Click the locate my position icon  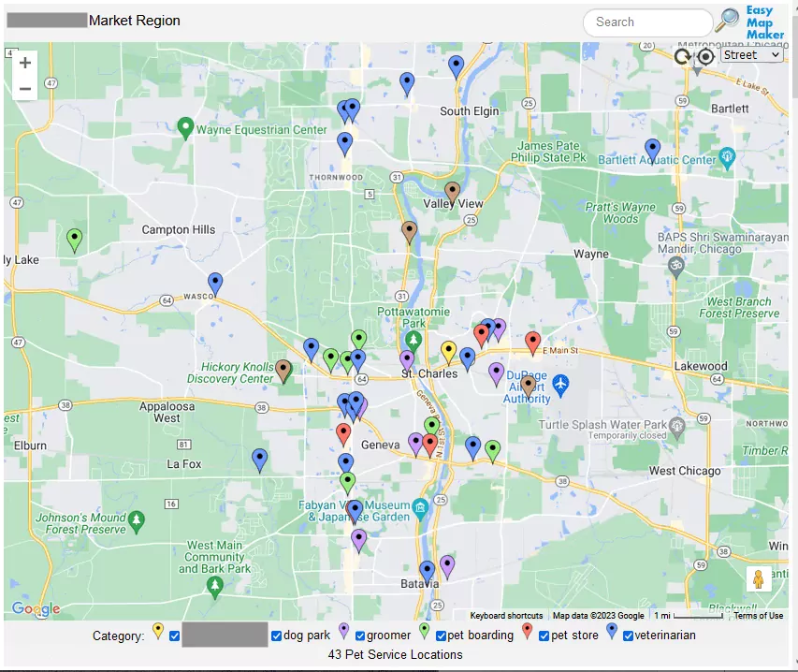[x=705, y=56]
